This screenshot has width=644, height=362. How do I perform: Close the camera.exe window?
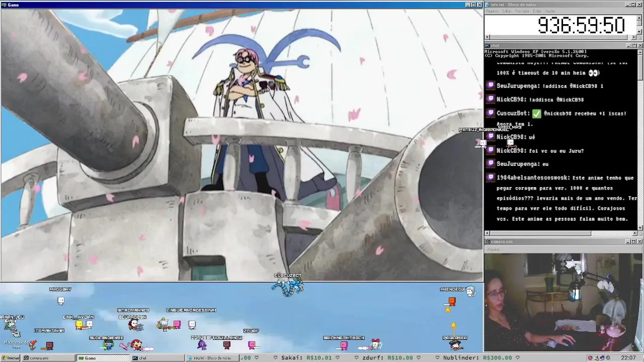point(640,242)
